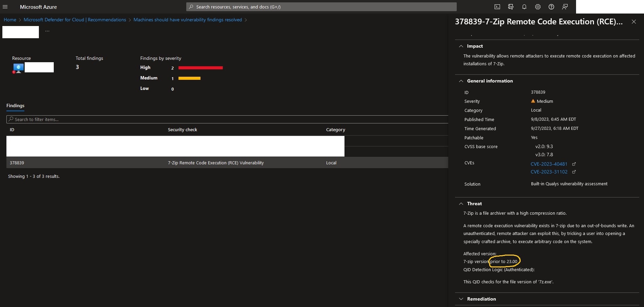The width and height of the screenshot is (644, 307).
Task: Open the feedback panel
Action: click(564, 7)
